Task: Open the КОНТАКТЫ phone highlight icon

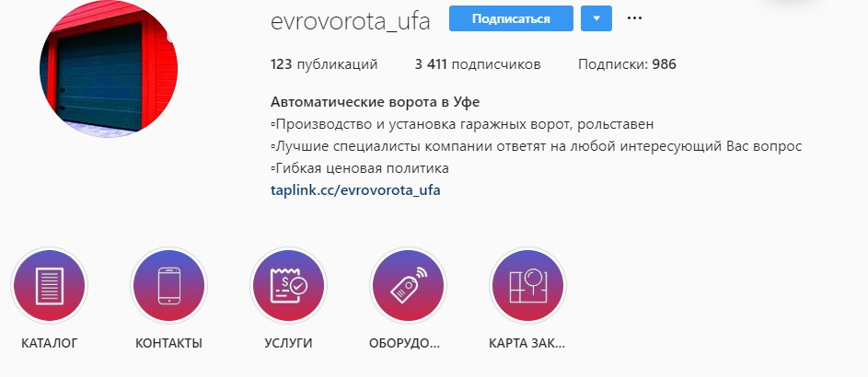Action: click(x=168, y=286)
